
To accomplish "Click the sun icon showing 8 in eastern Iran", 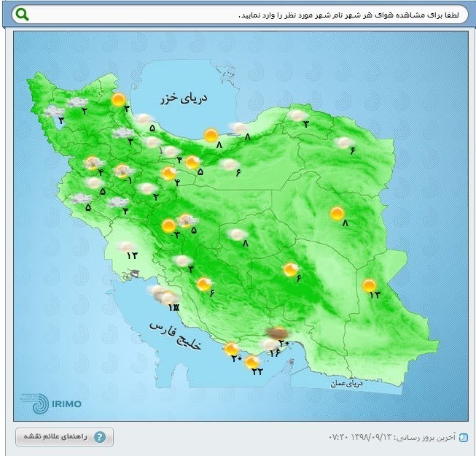I will coord(337,213).
